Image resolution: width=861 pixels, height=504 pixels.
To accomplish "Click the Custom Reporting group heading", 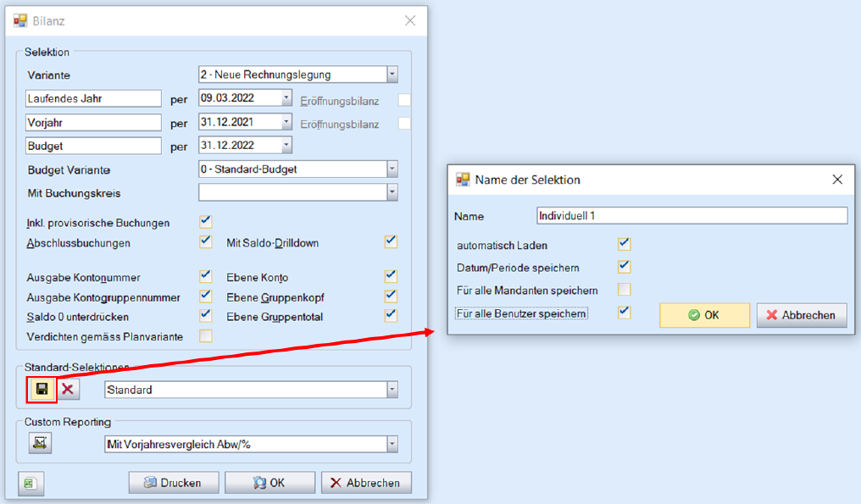I will point(68,422).
